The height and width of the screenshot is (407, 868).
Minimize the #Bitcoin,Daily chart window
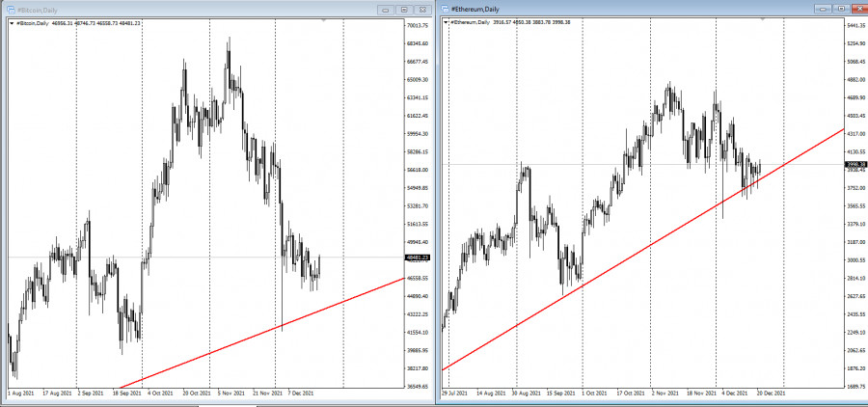pos(386,10)
